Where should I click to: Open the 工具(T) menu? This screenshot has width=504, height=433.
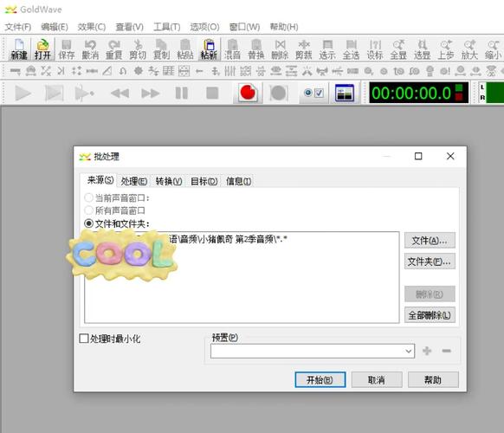167,27
